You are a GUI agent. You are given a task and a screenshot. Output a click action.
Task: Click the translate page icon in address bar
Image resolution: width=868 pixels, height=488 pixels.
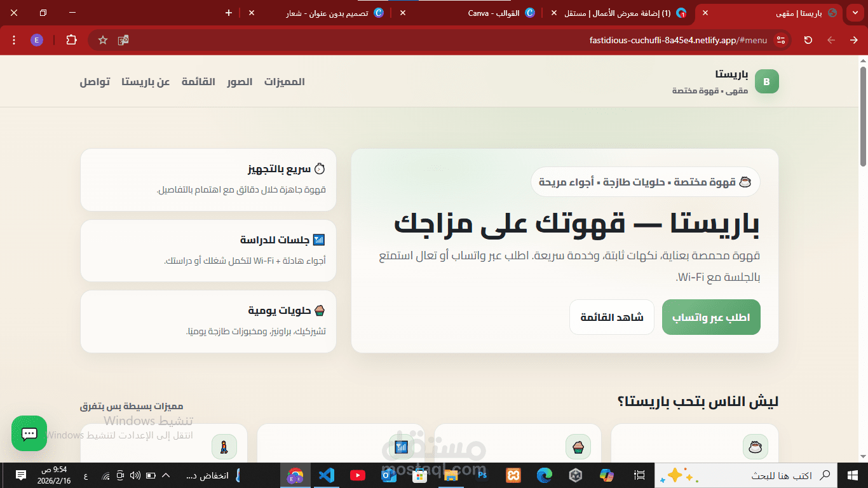tap(123, 40)
